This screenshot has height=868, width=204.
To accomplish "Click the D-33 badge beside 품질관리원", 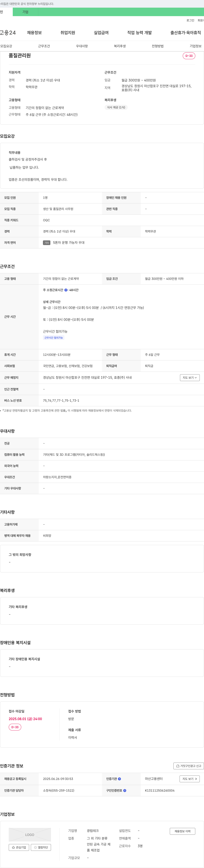I will (189, 56).
